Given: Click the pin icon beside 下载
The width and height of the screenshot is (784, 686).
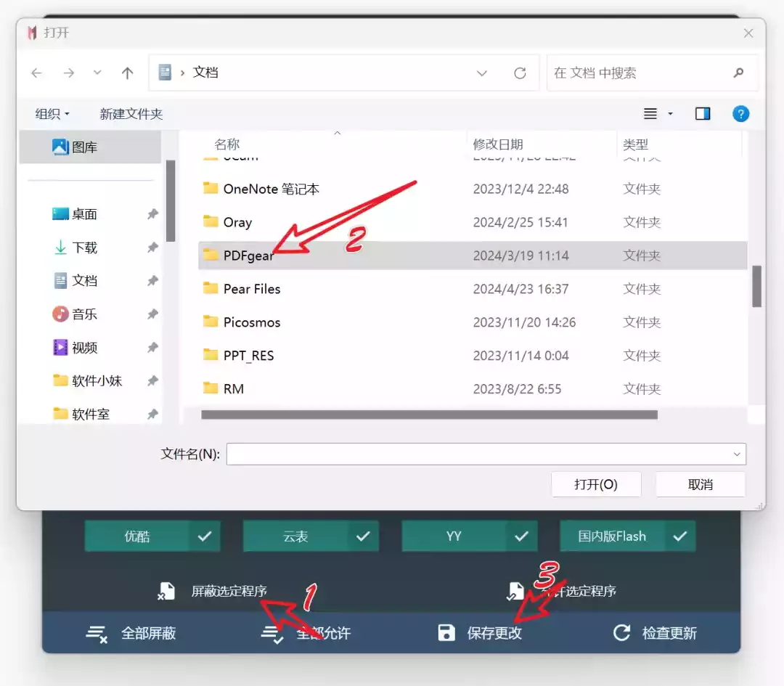Looking at the screenshot, I should click(x=152, y=248).
